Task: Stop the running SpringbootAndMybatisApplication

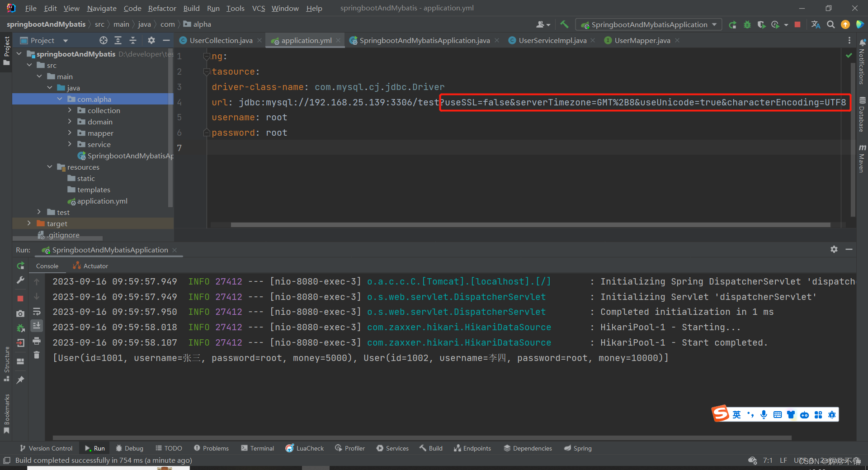Action: (797, 24)
